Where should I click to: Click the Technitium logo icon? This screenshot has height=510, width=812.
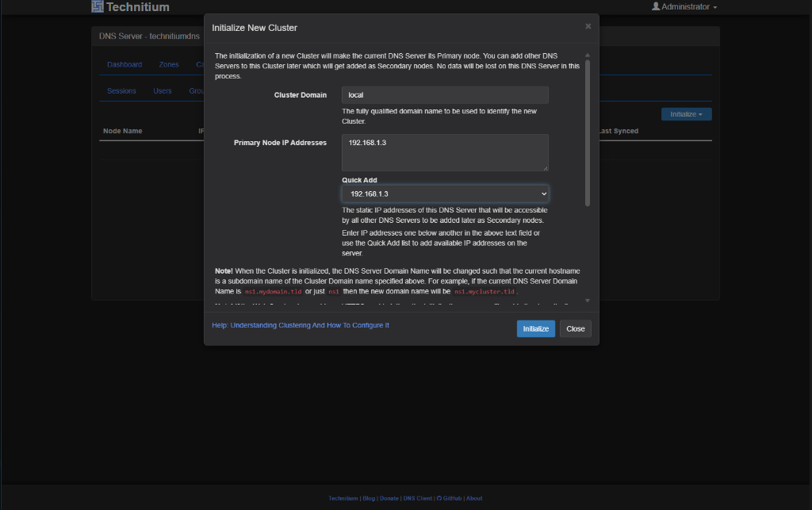coord(98,6)
